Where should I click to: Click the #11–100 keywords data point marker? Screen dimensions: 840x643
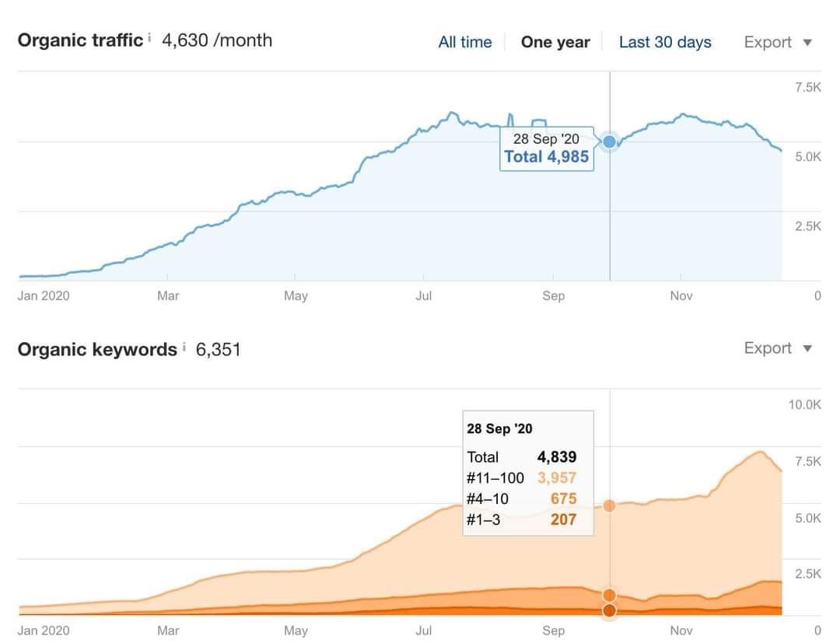coord(609,505)
